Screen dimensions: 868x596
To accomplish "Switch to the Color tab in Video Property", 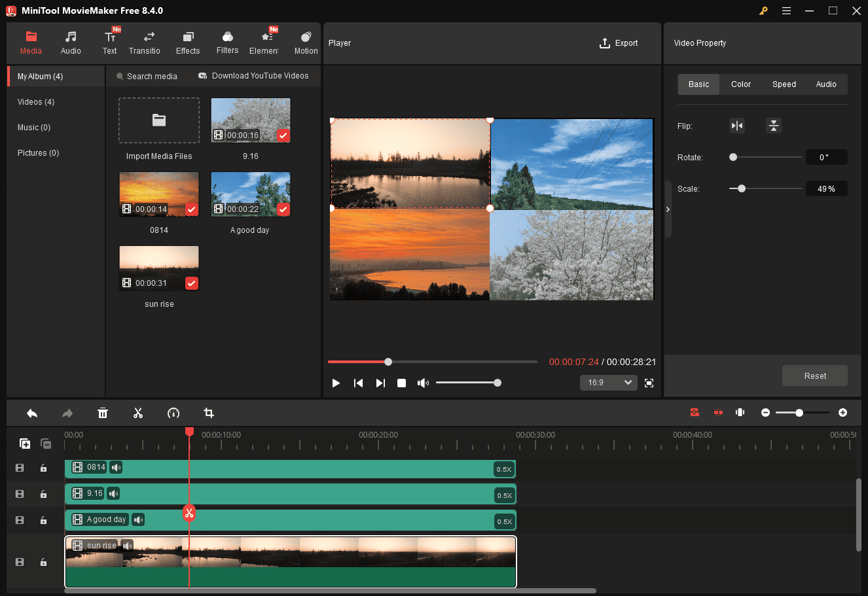I will click(x=740, y=84).
